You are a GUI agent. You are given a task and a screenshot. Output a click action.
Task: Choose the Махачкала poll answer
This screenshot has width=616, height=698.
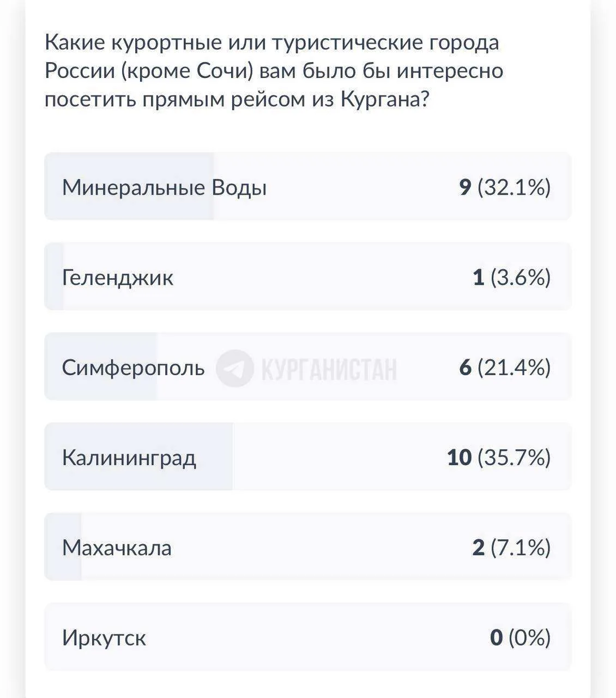pyautogui.click(x=308, y=546)
